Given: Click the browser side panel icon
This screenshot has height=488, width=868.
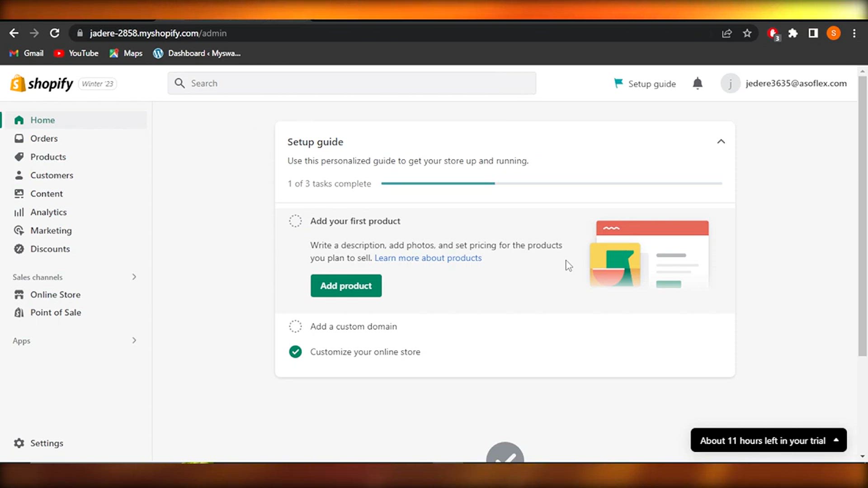Looking at the screenshot, I should pyautogui.click(x=813, y=33).
